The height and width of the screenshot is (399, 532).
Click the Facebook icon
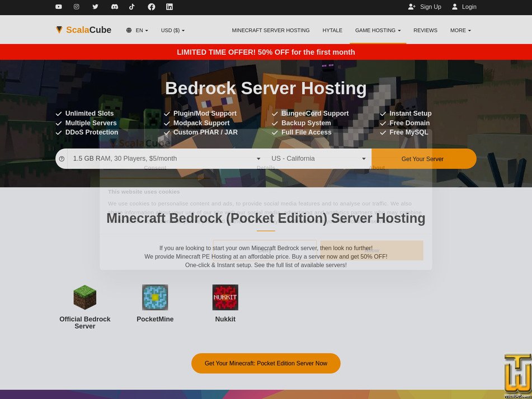point(150,7)
